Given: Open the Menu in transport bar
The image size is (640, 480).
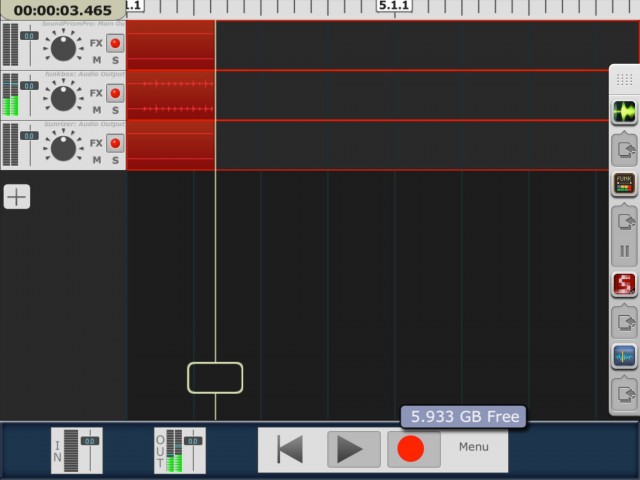Looking at the screenshot, I should click(474, 447).
